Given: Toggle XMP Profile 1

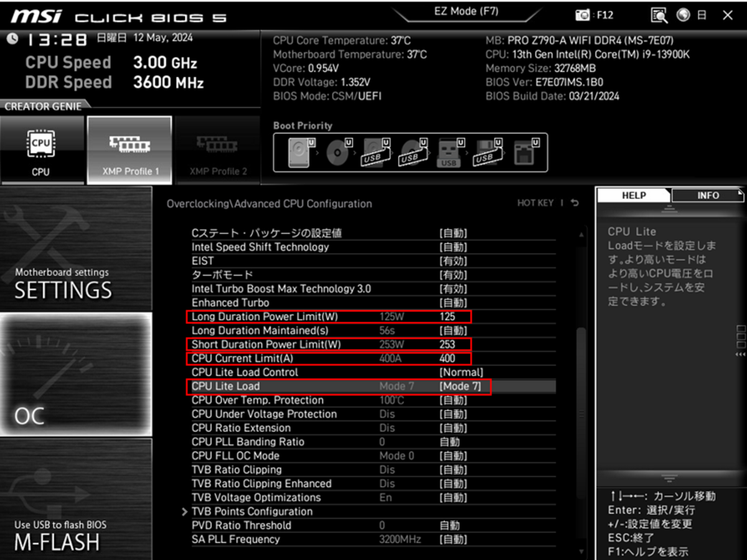Looking at the screenshot, I should (x=129, y=150).
